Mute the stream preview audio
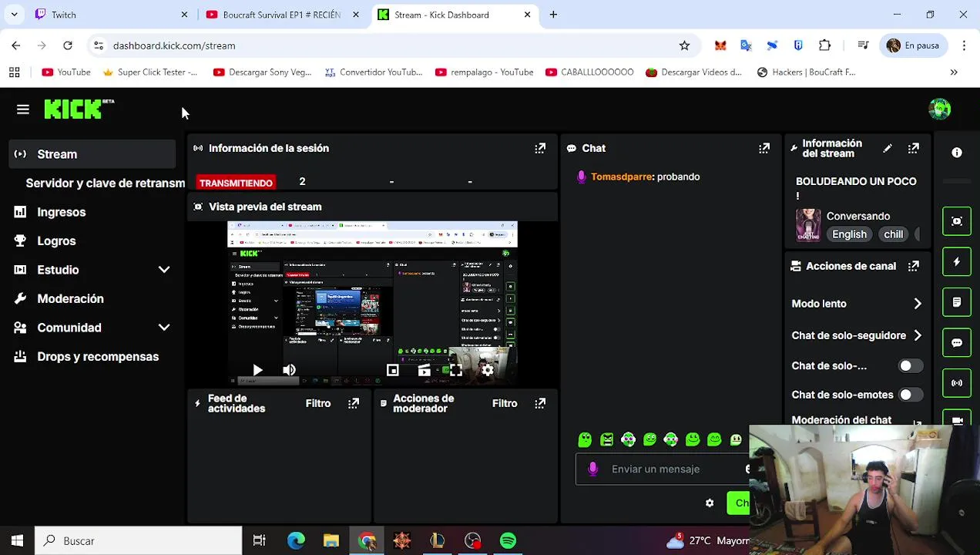 click(x=289, y=371)
